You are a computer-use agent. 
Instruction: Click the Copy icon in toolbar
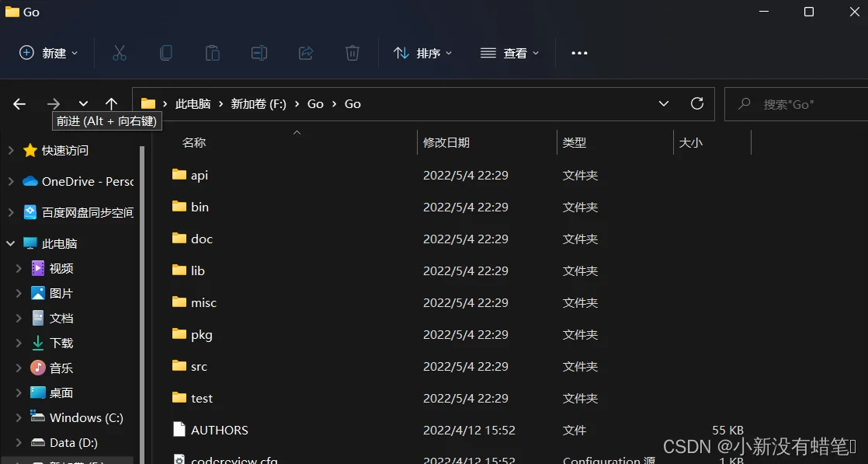(x=166, y=53)
